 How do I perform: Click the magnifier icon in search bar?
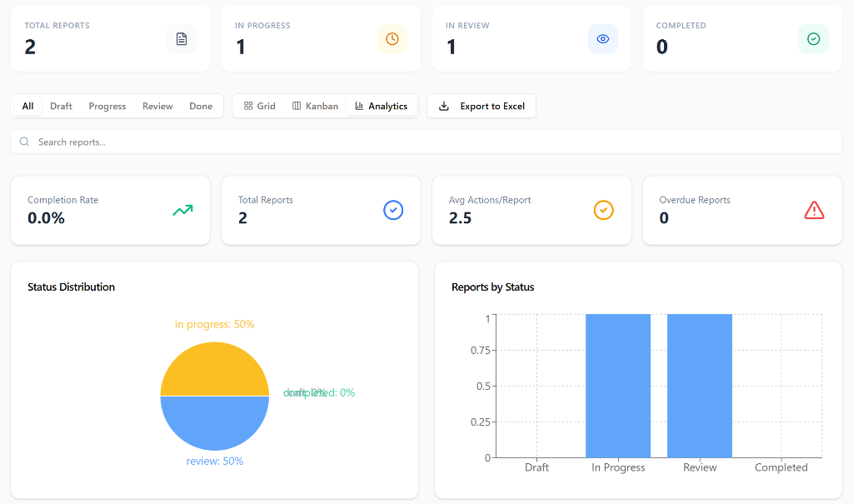pyautogui.click(x=24, y=142)
